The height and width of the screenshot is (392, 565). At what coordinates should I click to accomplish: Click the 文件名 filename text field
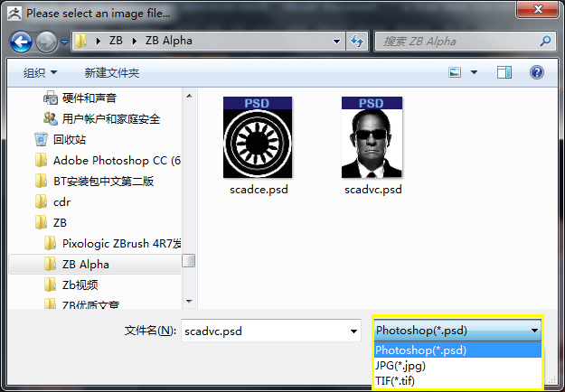click(271, 331)
